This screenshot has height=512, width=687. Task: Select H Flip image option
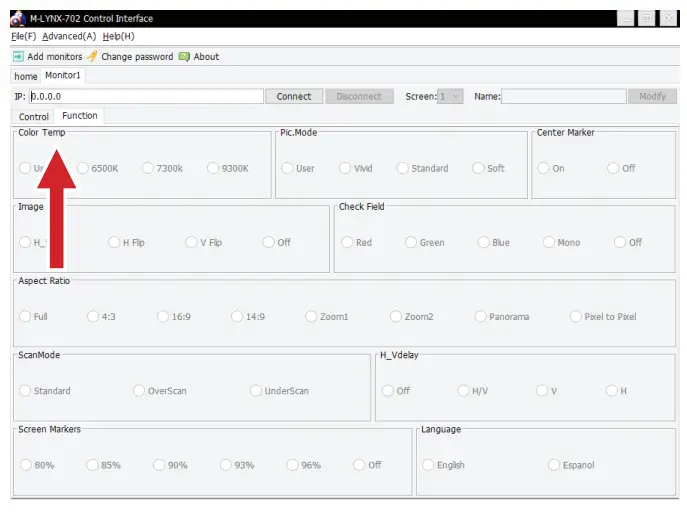[x=126, y=242]
